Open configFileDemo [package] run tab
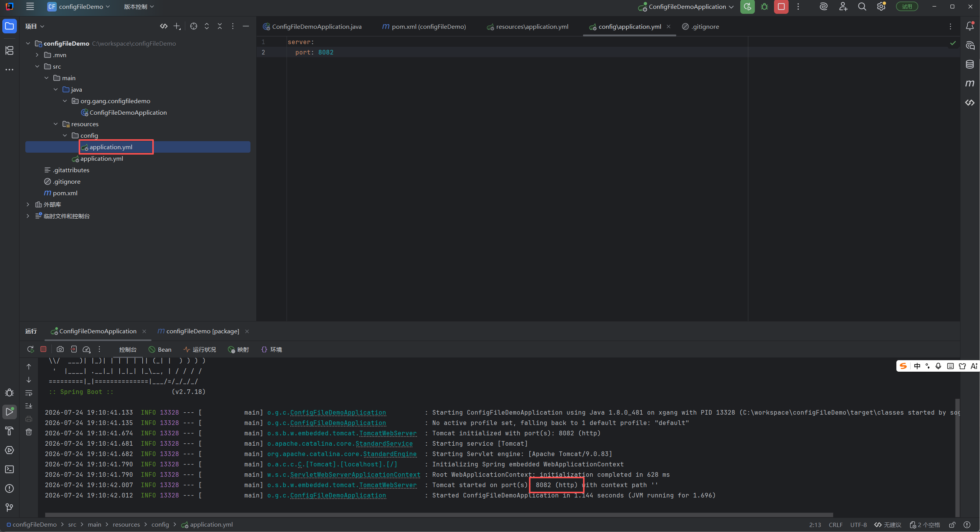Viewport: 980px width, 532px height. coord(198,331)
